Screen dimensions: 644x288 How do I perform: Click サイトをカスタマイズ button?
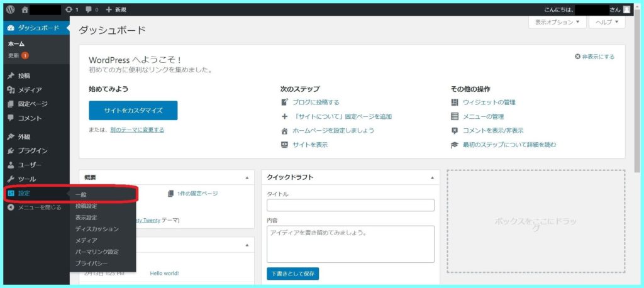point(133,111)
